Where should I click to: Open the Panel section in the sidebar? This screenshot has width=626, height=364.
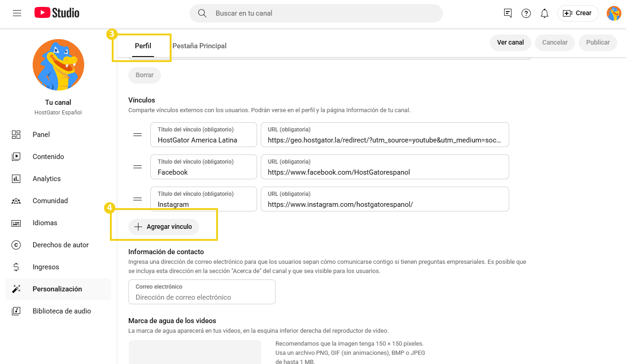pos(16,134)
